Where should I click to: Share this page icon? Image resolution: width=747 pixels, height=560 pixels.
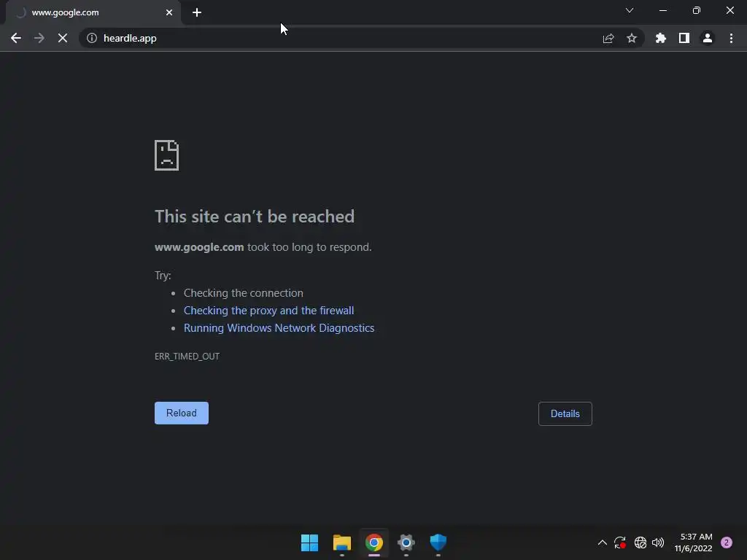[608, 38]
